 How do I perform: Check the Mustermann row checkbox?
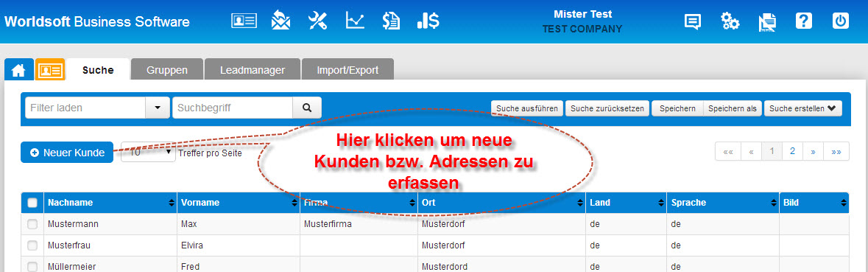[x=32, y=224]
